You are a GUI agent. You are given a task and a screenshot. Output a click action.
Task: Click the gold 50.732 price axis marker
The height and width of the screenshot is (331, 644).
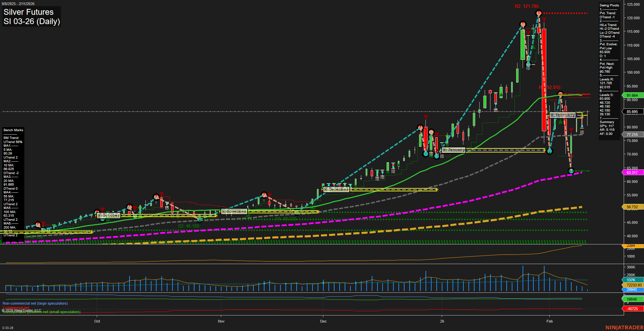pyautogui.click(x=632, y=207)
